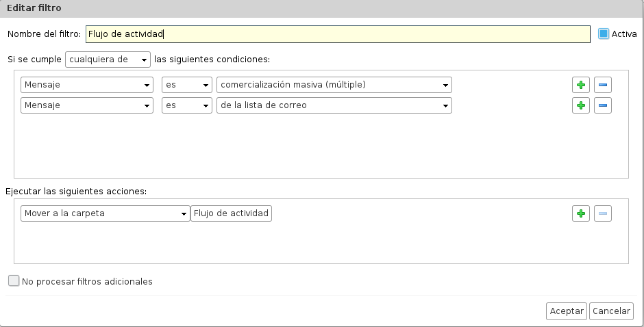Expand comercialización masiva (múltiple) value dropdown
Viewport: 644px width, 327px height.
click(x=334, y=85)
